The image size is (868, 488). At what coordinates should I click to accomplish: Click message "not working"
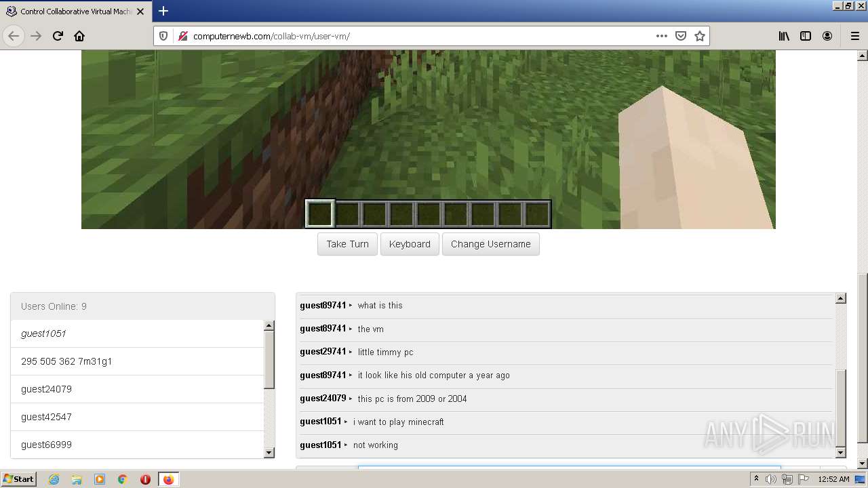[375, 445]
